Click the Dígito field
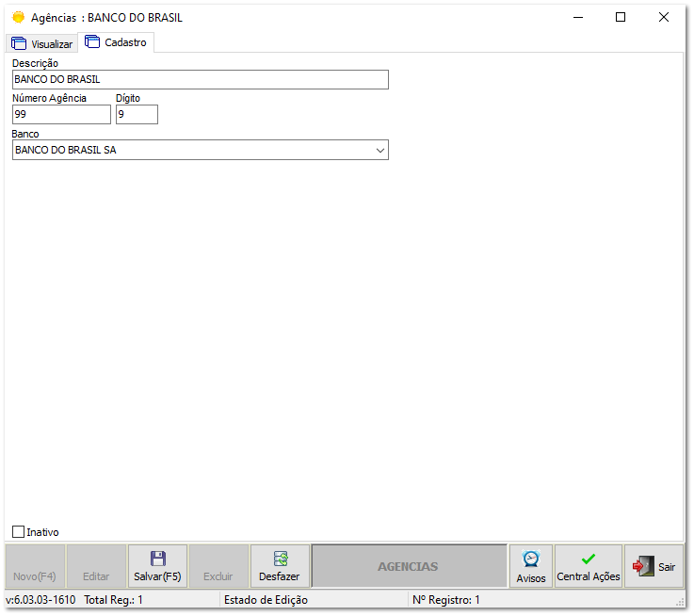This screenshot has width=694, height=616. click(x=137, y=114)
